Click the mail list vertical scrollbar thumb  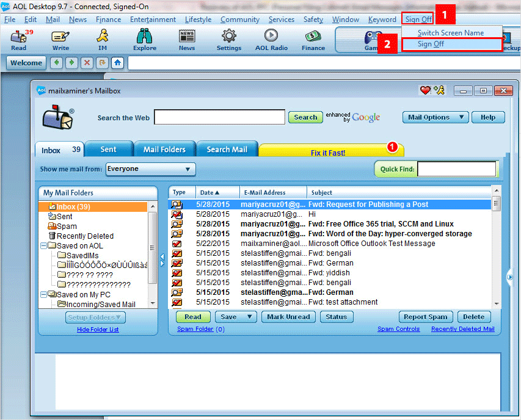pyautogui.click(x=496, y=203)
